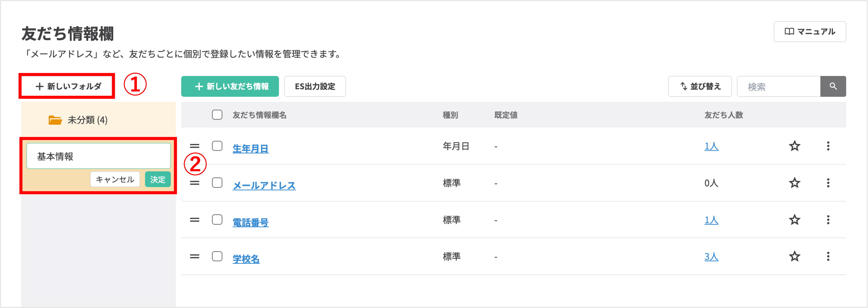
Task: Star the 生年月日 row as favorite
Action: 794,146
